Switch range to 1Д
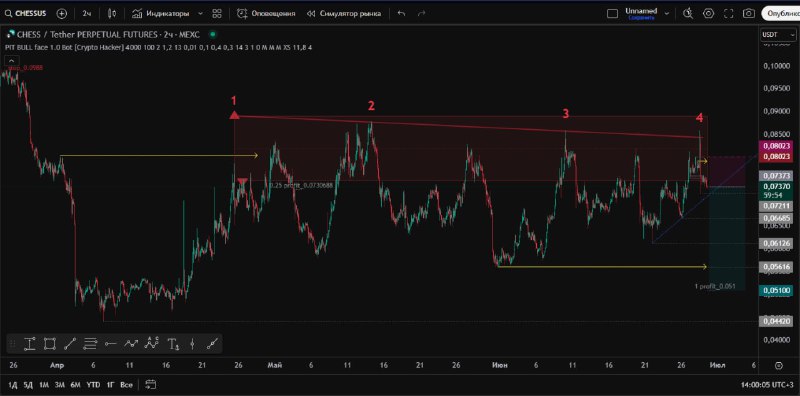 point(13,384)
